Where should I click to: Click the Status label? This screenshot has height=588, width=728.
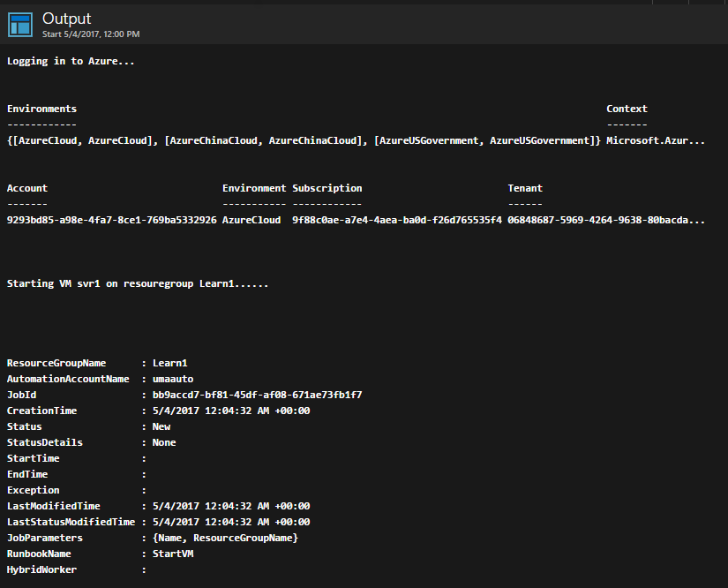[24, 426]
